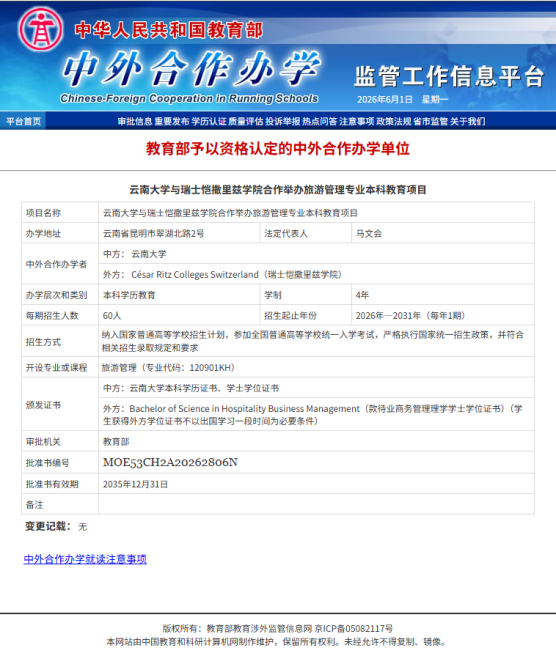Open 质量评估 navigation item
The image size is (556, 665).
(246, 122)
